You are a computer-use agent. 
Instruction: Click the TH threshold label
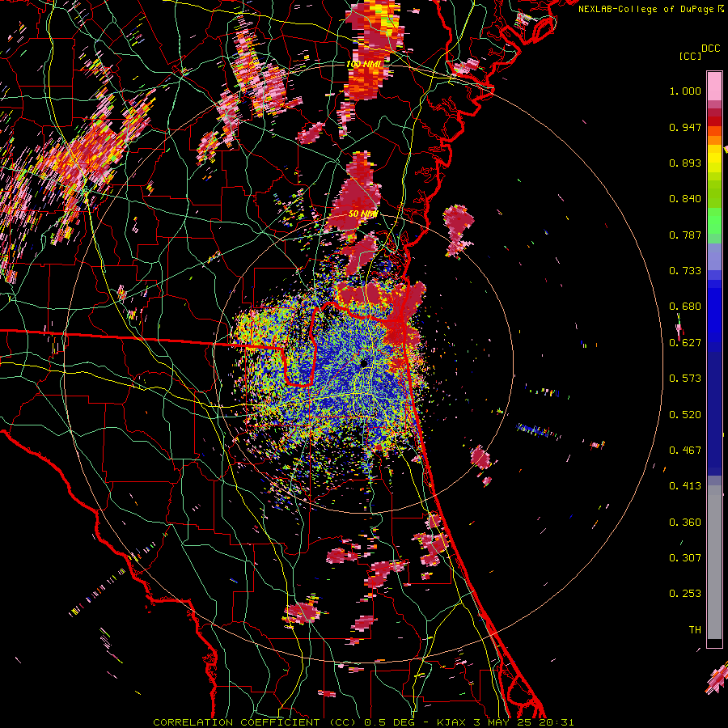[x=695, y=630]
